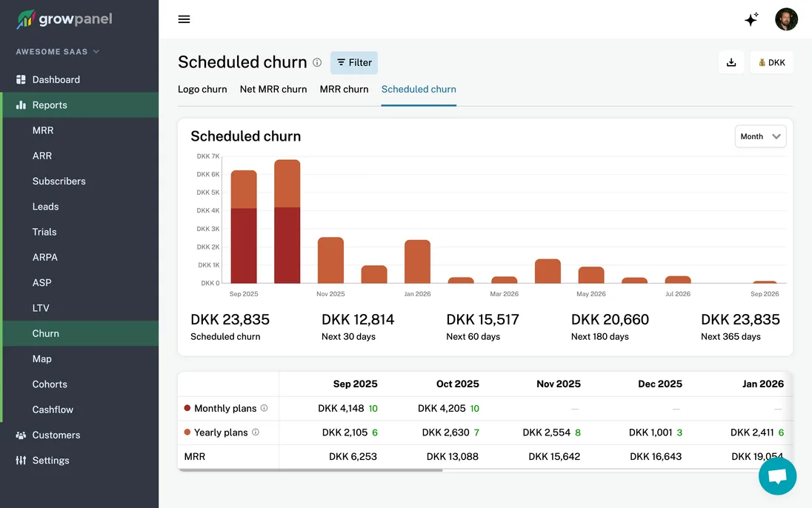Click the user profile avatar

tap(786, 19)
